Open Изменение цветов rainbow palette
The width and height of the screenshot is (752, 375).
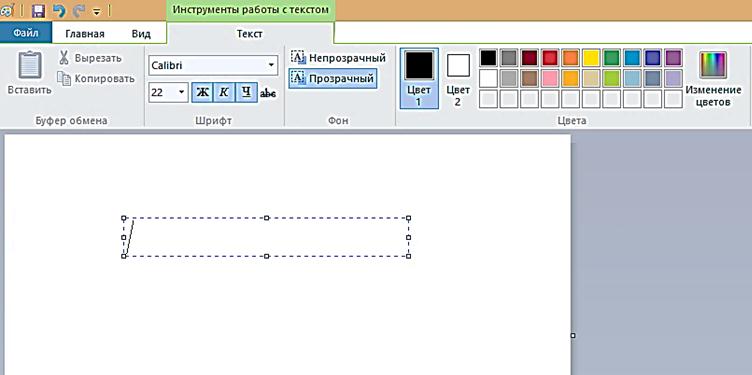coord(713,65)
